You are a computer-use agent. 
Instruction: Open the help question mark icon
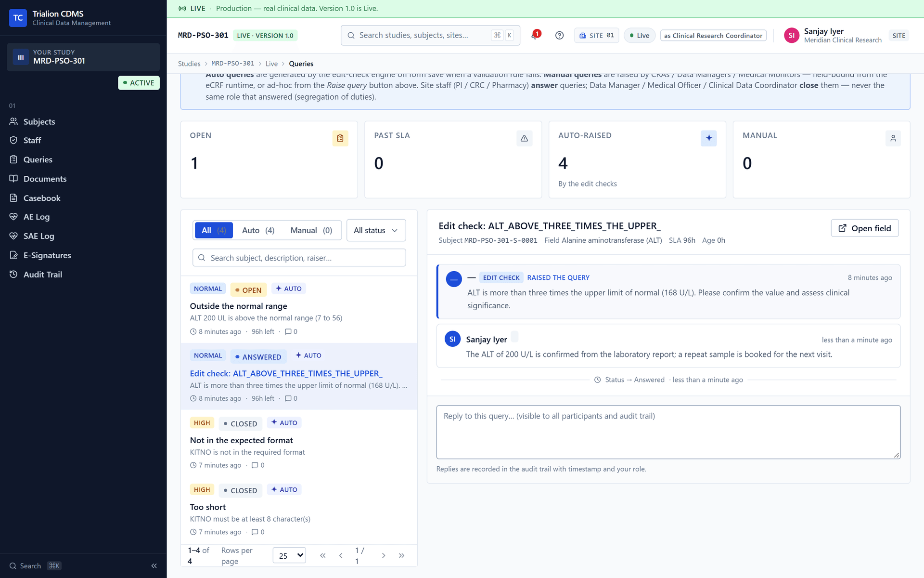(559, 35)
